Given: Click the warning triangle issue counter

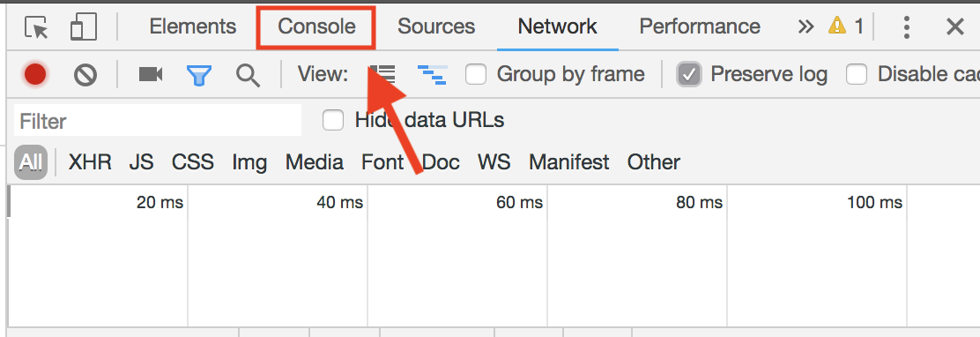Looking at the screenshot, I should point(845,26).
